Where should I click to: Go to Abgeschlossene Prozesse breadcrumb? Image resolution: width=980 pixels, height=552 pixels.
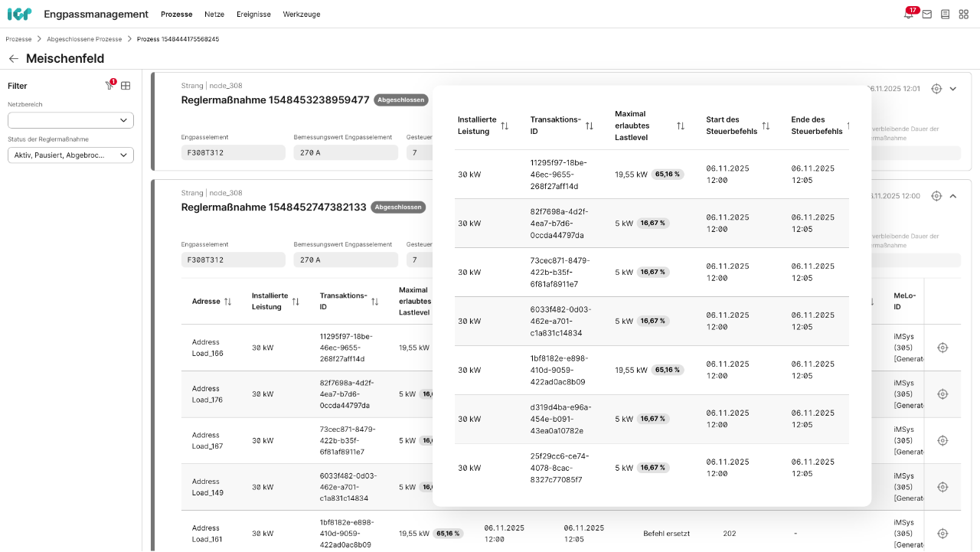point(84,39)
